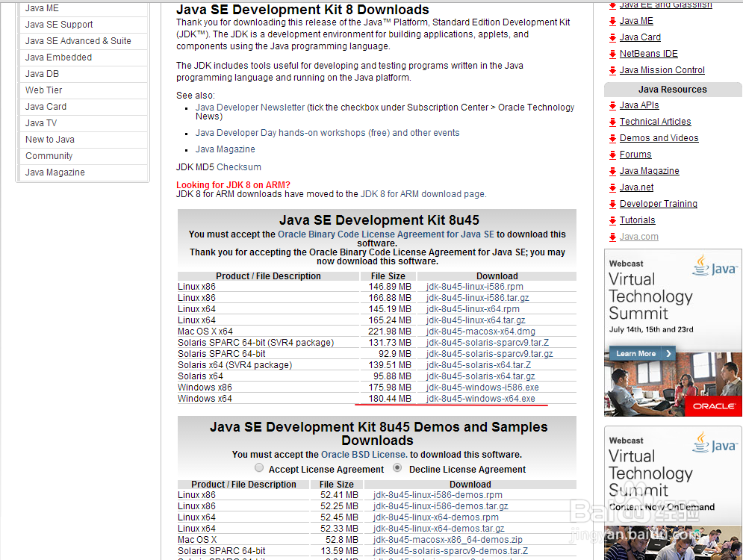
Task: Open the Oracle BSD License link
Action: [x=364, y=455]
